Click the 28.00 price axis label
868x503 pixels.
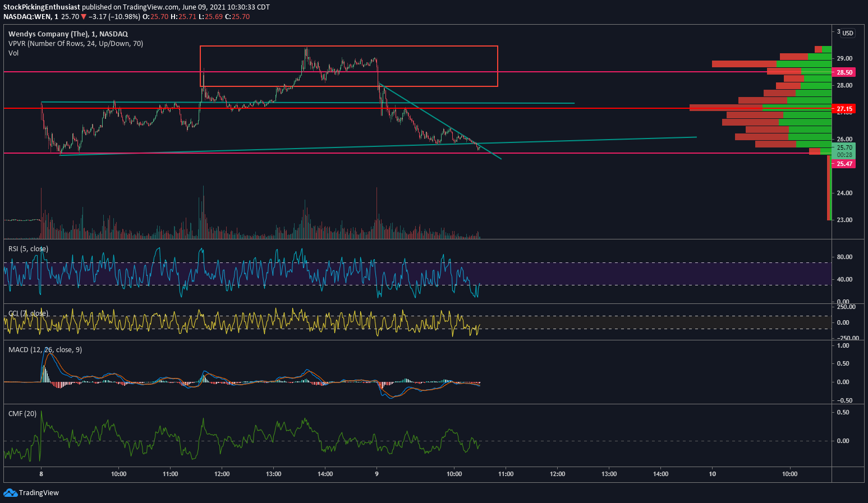tap(844, 85)
